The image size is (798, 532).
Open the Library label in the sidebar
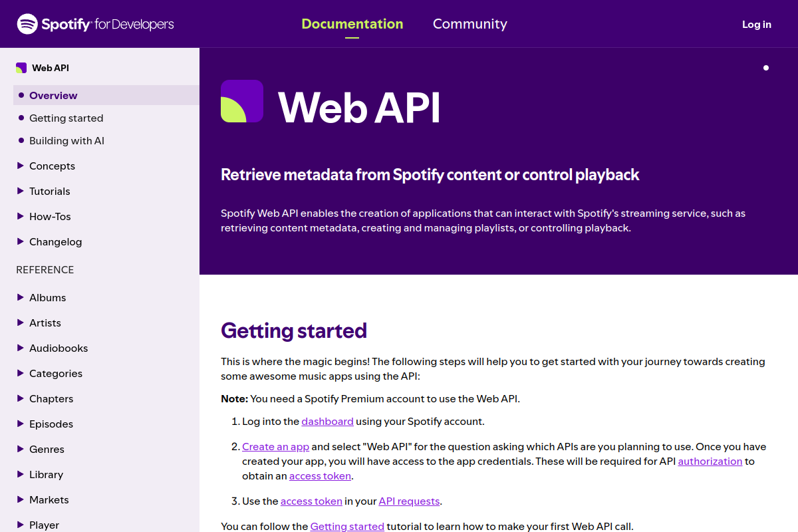tap(47, 474)
